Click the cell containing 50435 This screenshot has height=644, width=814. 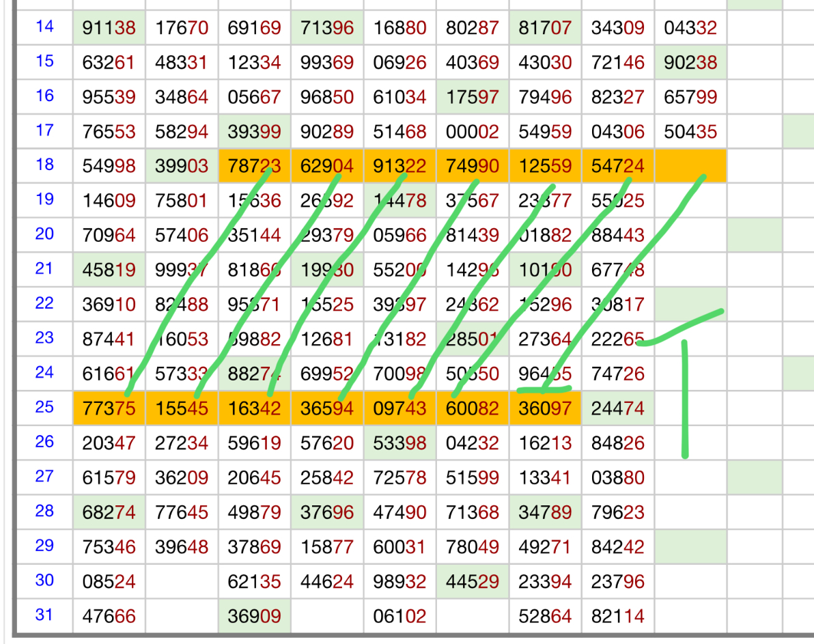point(690,132)
